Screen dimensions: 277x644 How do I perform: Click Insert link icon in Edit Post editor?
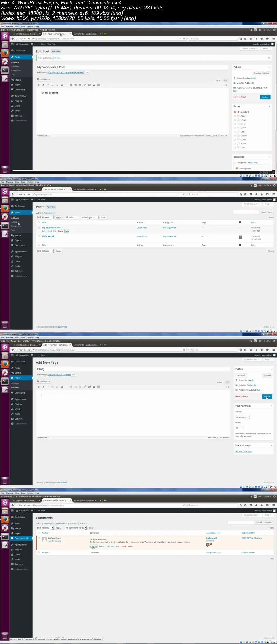[85, 85]
